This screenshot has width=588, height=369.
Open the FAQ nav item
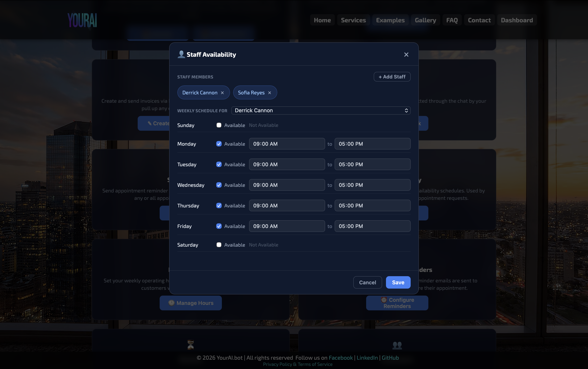pos(452,20)
